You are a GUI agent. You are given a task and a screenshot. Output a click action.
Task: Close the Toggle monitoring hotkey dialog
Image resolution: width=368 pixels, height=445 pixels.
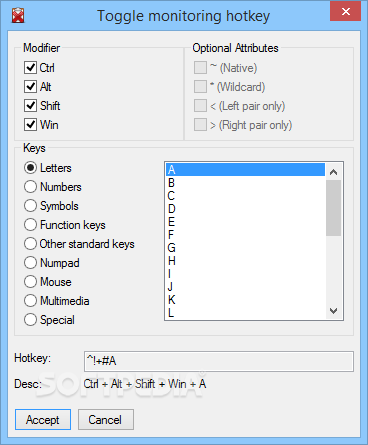pos(346,12)
